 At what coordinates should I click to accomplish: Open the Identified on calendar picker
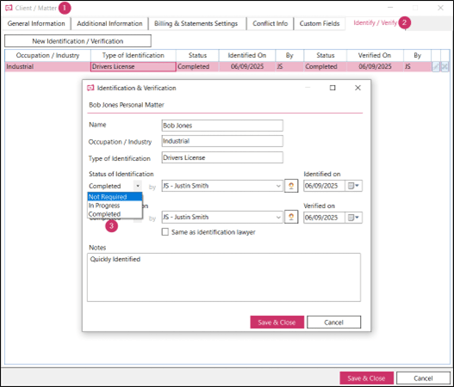click(353, 186)
